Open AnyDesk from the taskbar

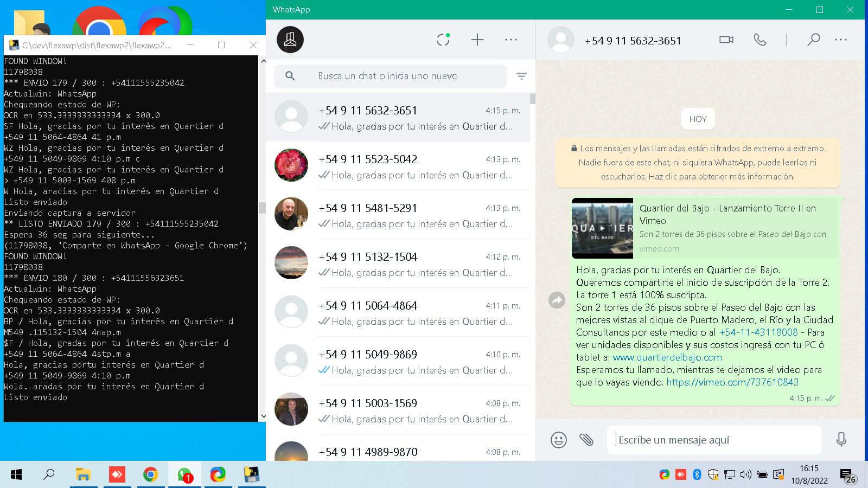(x=117, y=475)
